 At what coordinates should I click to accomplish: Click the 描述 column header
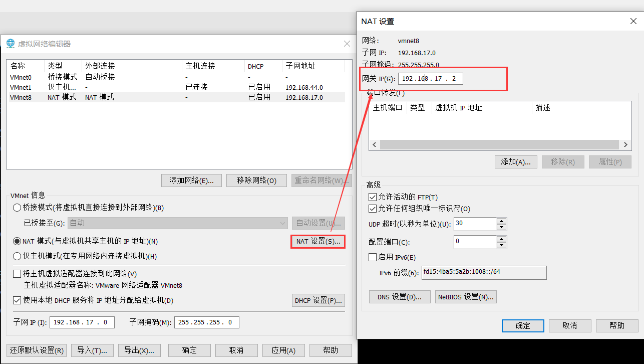coord(581,108)
